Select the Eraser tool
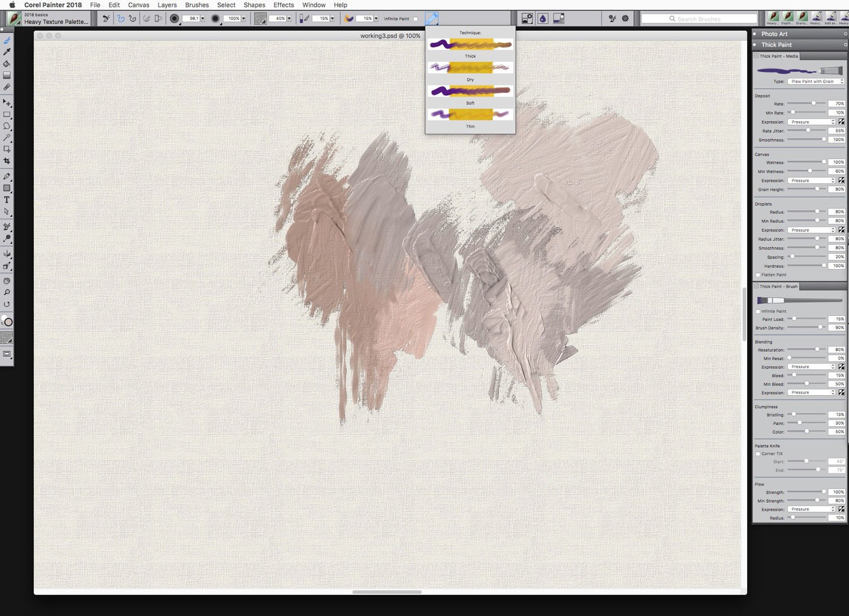 pos(7,87)
